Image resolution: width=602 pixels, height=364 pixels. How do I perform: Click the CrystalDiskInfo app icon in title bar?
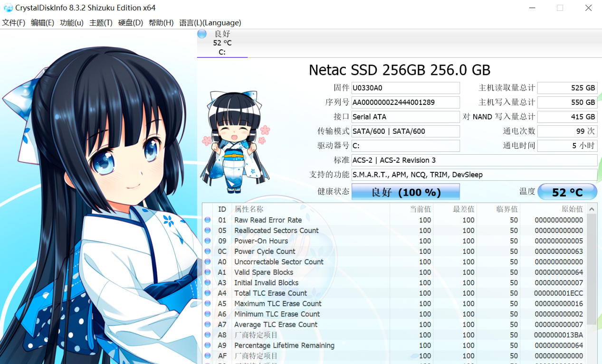8,8
